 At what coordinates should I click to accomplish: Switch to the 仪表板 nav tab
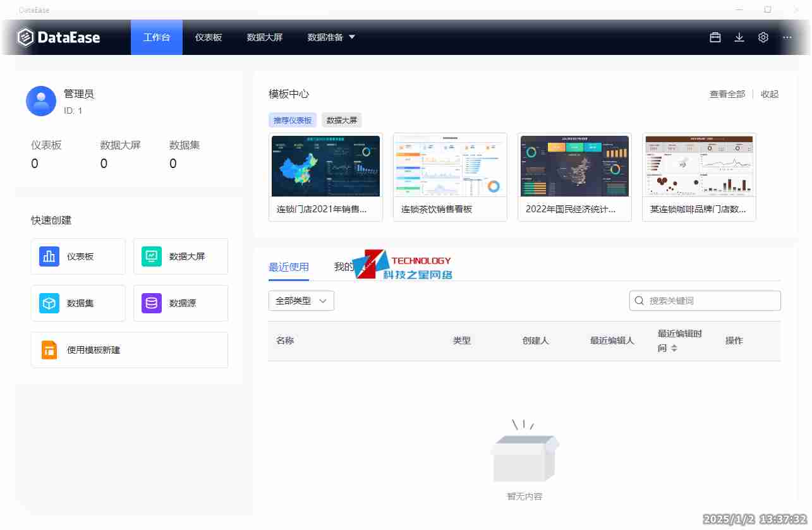(209, 37)
